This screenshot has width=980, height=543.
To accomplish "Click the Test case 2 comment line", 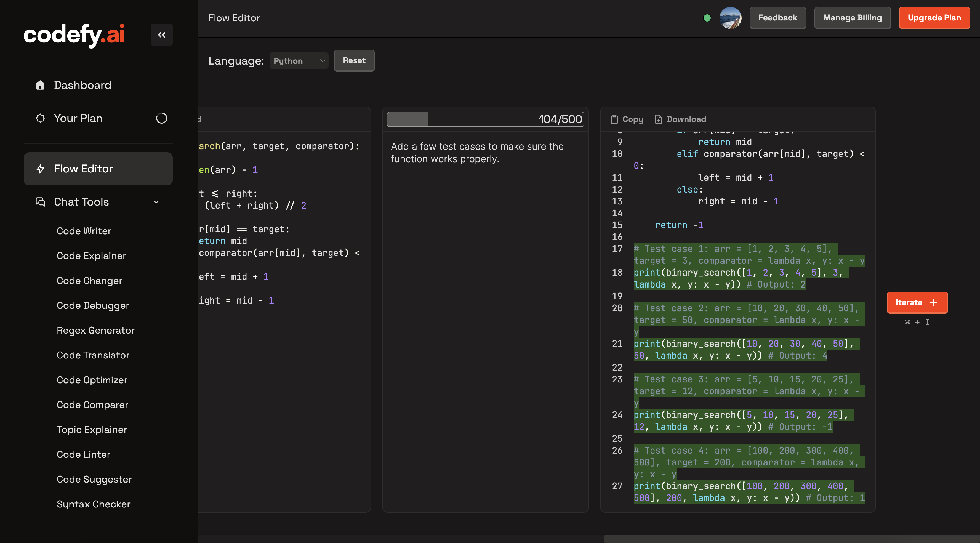I will (x=749, y=320).
